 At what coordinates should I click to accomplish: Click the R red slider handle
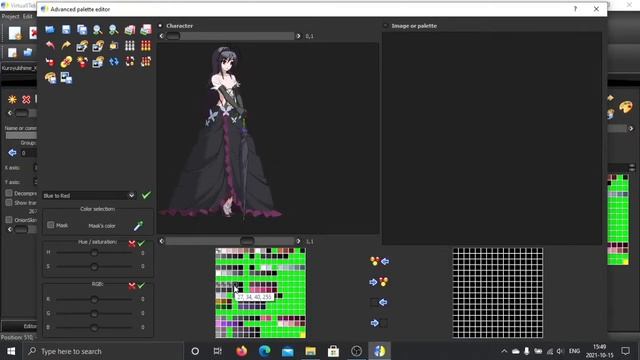(x=94, y=299)
